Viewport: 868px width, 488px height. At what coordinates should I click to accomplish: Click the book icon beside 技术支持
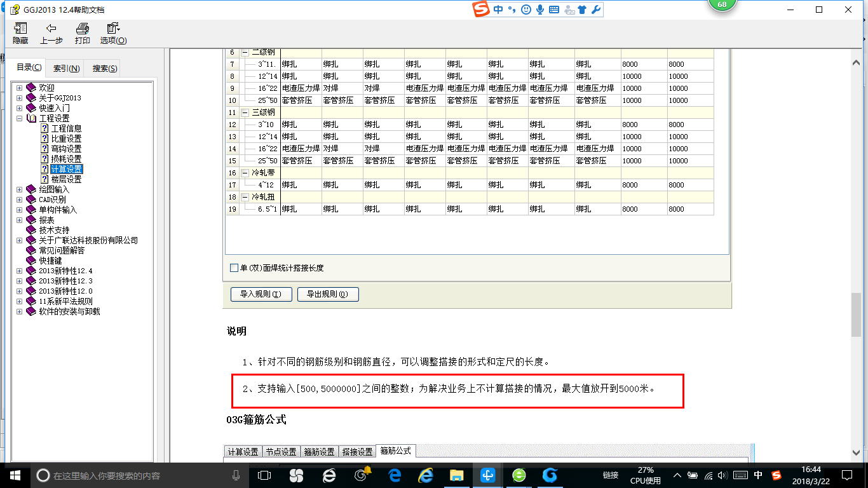pos(31,230)
